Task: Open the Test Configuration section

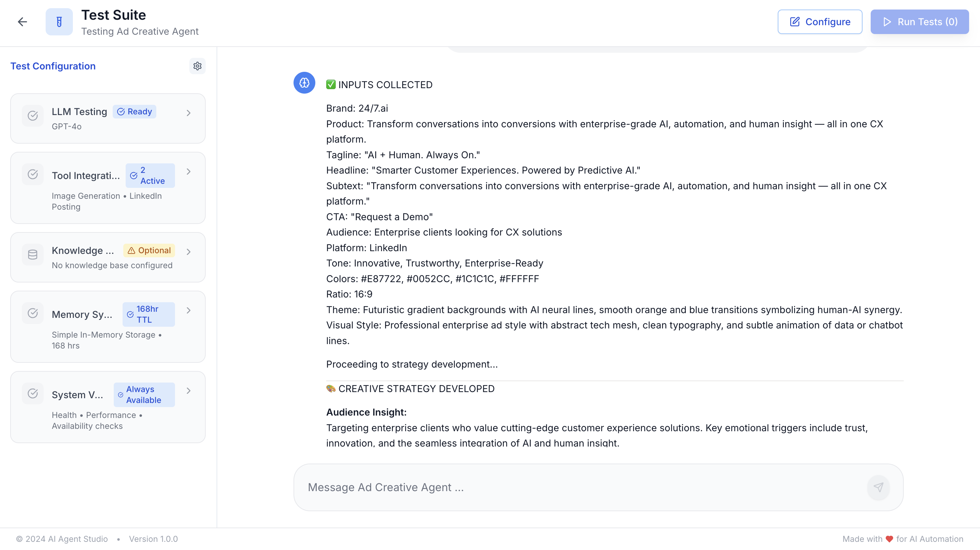Action: click(x=53, y=66)
